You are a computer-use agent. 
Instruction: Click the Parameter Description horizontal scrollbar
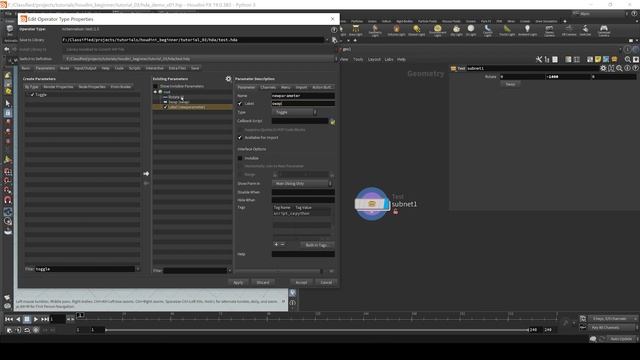279,271
